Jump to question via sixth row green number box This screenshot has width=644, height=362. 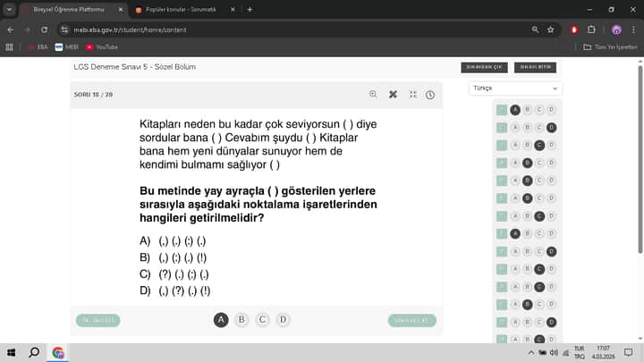pyautogui.click(x=502, y=198)
